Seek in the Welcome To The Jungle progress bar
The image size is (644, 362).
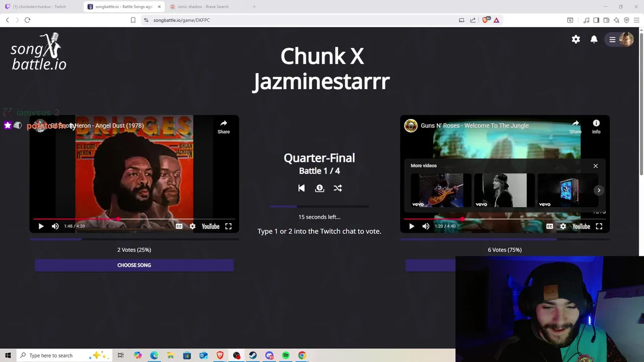click(x=505, y=219)
